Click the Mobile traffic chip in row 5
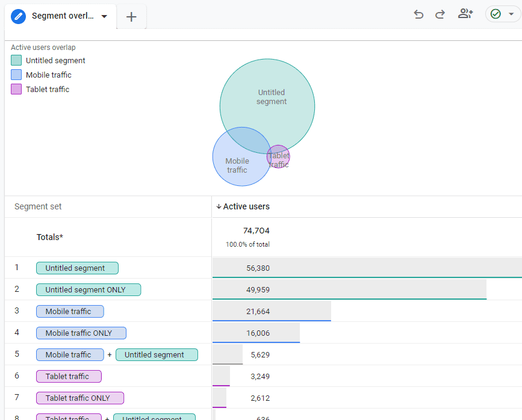The image size is (522, 420). 70,354
